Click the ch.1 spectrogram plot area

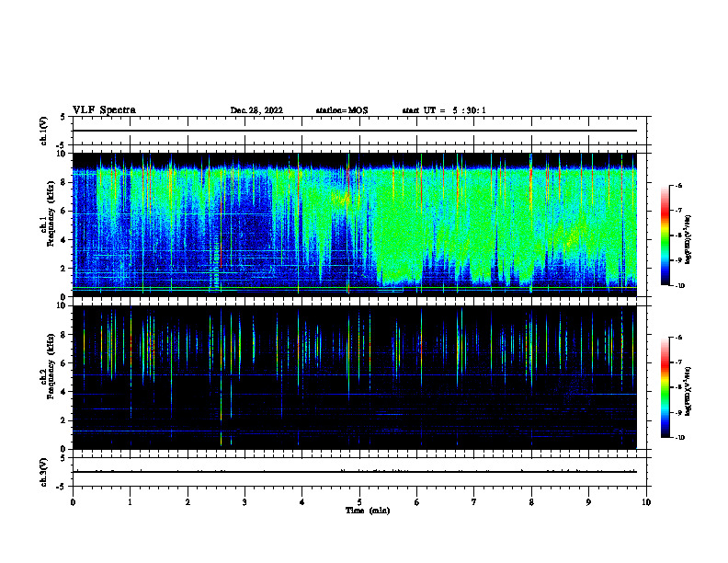(x=355, y=224)
